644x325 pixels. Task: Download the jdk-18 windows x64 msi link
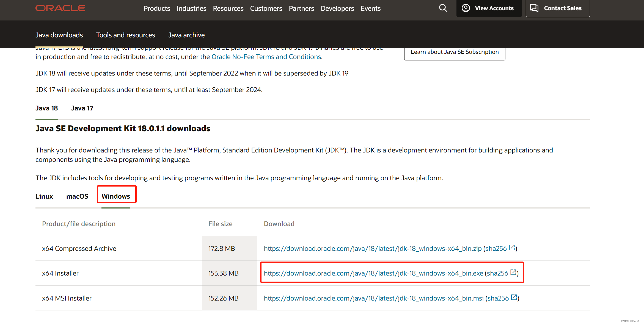coord(374,298)
